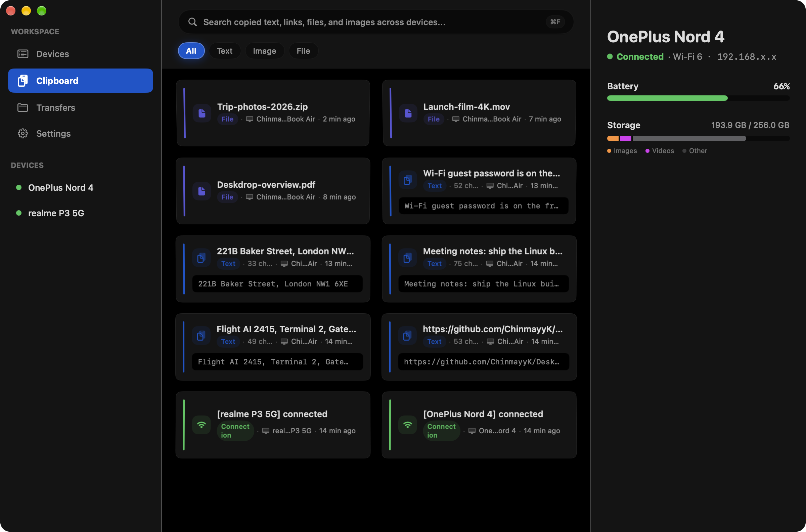Click the Deskdrop-overview.pdf file icon

[202, 191]
